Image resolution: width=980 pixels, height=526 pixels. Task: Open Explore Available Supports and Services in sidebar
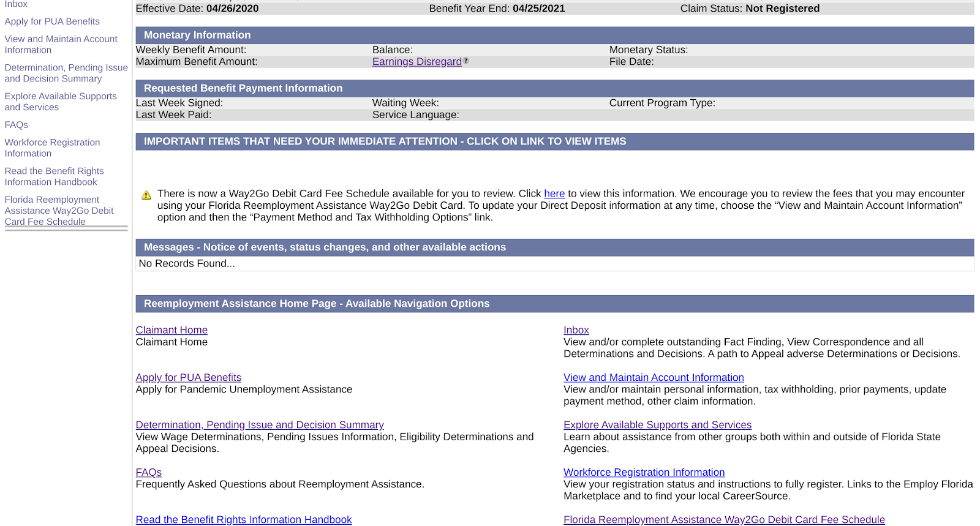click(61, 102)
